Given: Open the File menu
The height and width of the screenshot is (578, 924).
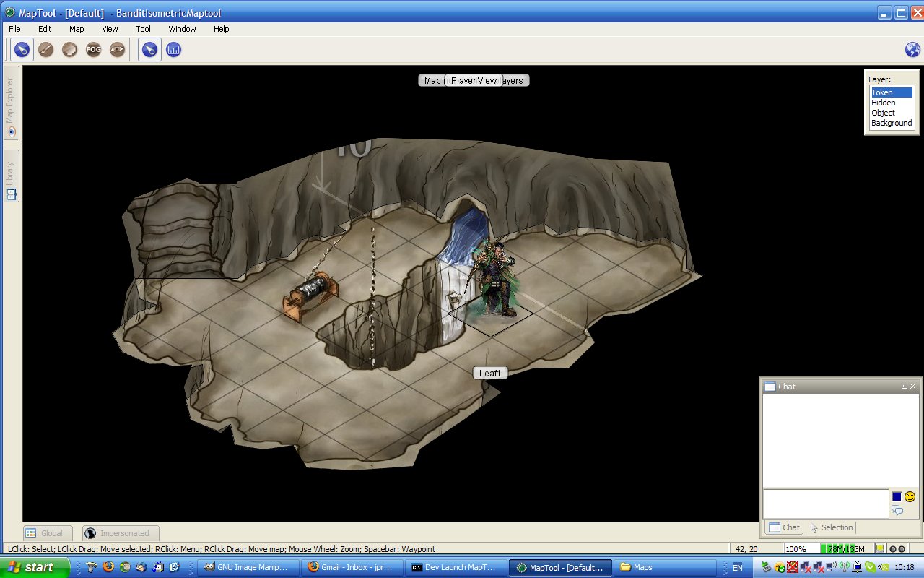Looking at the screenshot, I should (x=14, y=29).
